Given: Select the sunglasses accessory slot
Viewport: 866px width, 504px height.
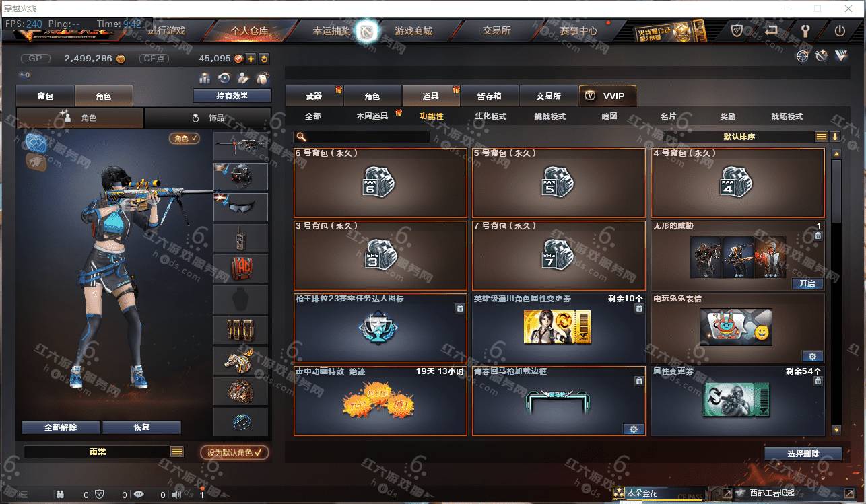Looking at the screenshot, I should pyautogui.click(x=240, y=207).
